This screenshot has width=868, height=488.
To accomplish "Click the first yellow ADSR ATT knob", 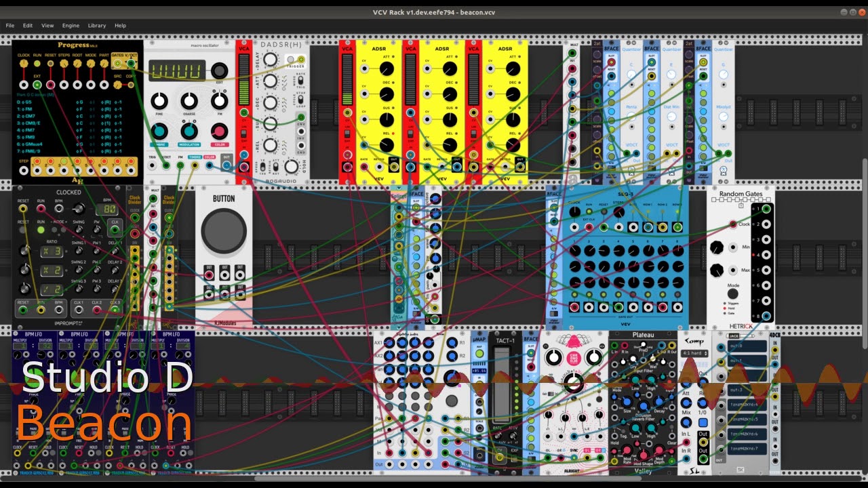I will (x=387, y=68).
